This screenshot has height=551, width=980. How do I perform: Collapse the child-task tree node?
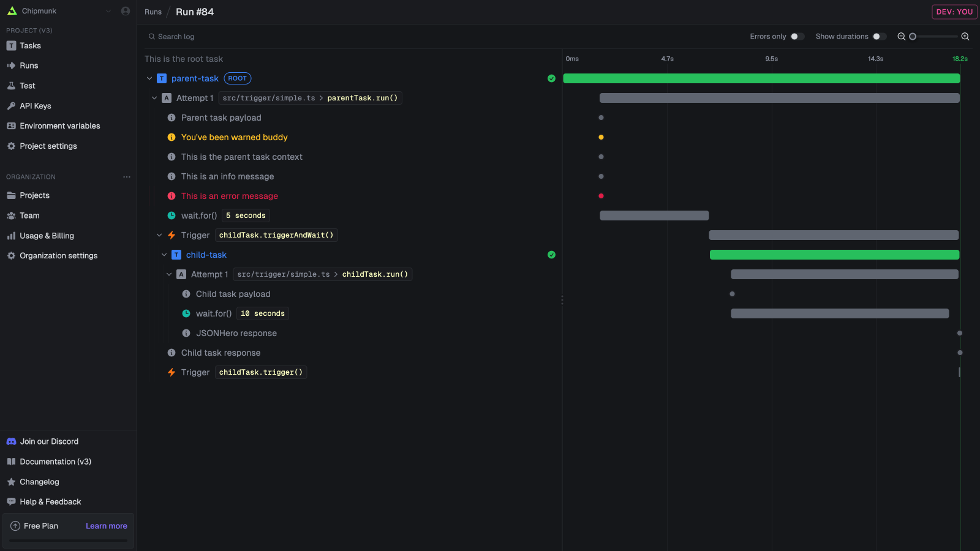click(x=164, y=255)
